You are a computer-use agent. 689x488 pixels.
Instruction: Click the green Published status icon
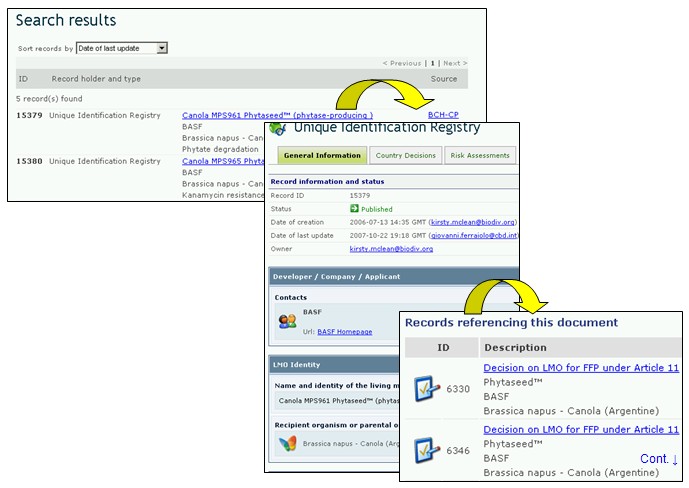click(x=354, y=209)
